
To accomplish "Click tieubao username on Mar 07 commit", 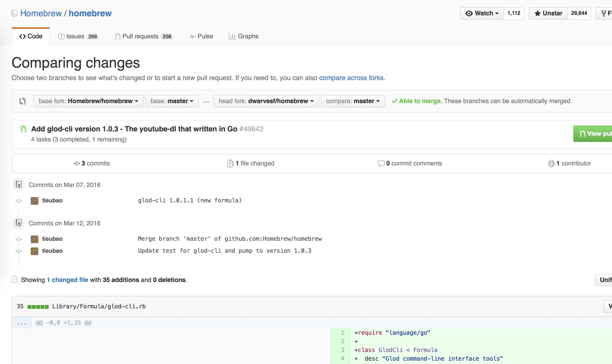I will 52,201.
